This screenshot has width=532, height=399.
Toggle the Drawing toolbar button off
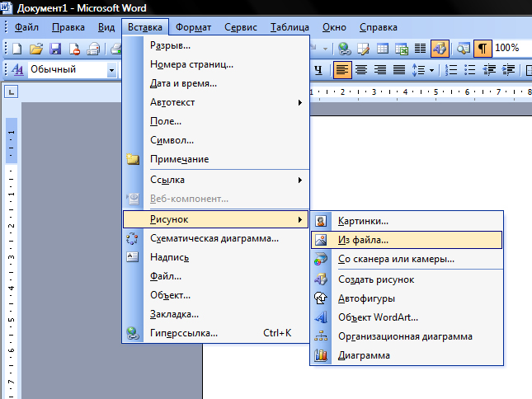(440, 49)
